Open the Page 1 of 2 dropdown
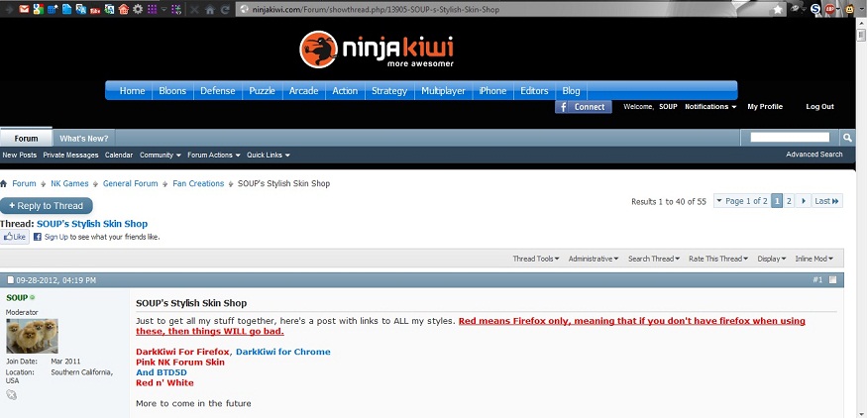Viewport: 868px width, 418px height. (x=741, y=201)
